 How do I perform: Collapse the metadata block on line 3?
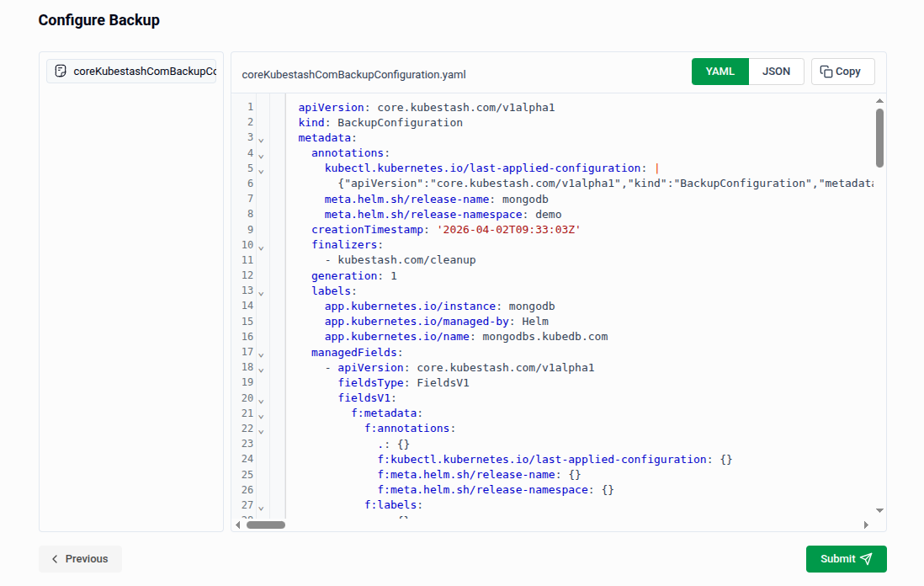pyautogui.click(x=260, y=139)
